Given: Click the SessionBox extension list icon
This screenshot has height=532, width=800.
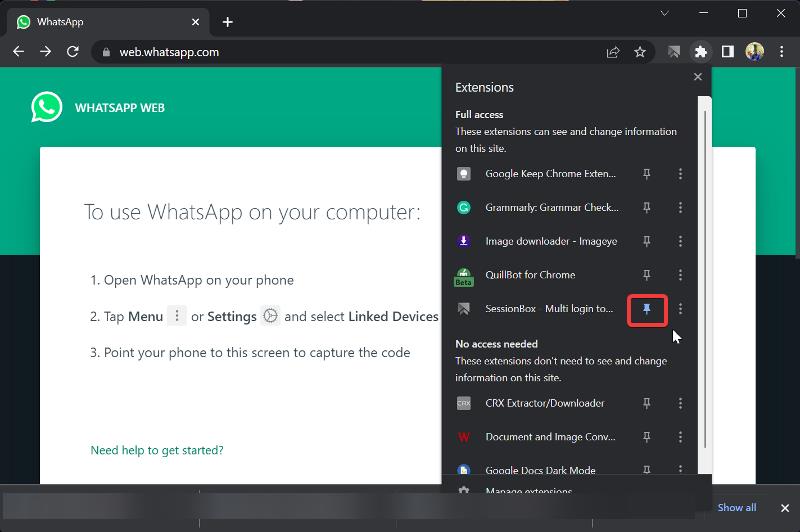Looking at the screenshot, I should (463, 309).
